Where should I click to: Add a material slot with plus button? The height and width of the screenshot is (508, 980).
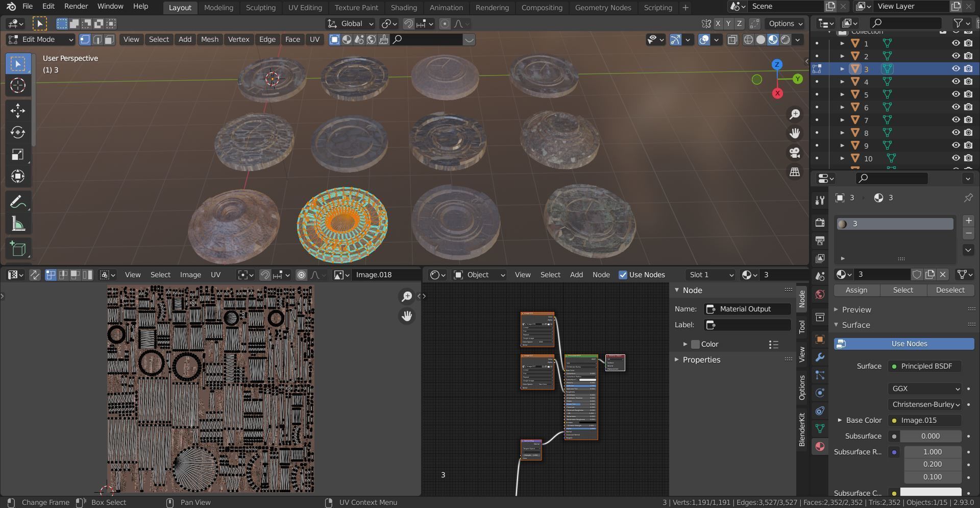click(x=968, y=221)
